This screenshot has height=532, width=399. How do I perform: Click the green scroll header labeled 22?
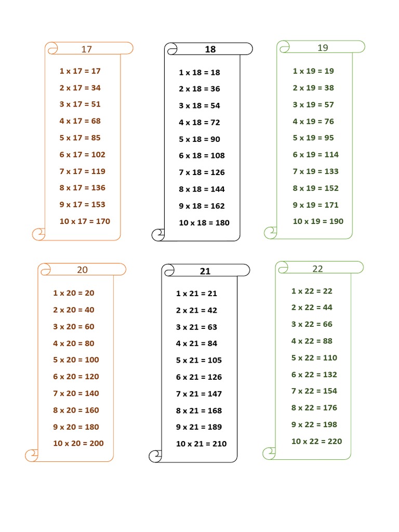point(318,269)
